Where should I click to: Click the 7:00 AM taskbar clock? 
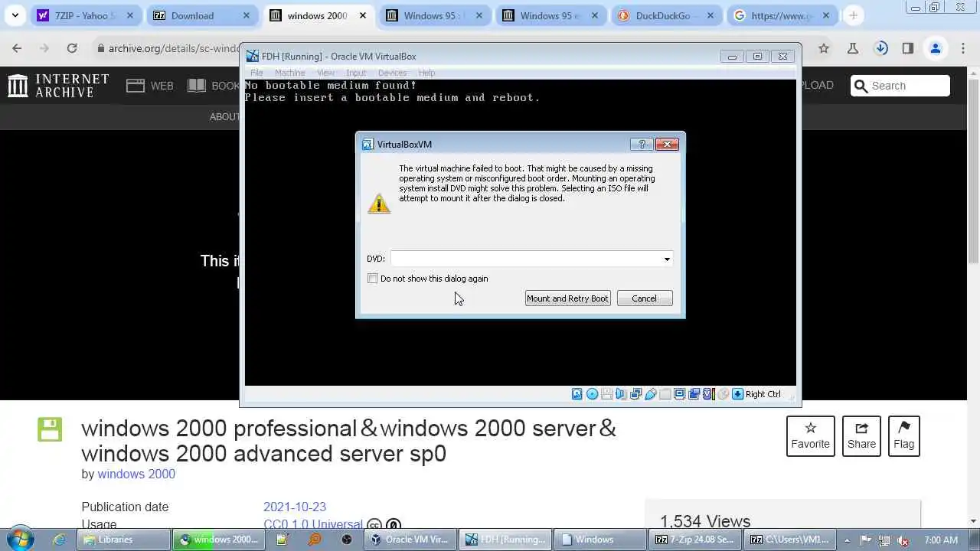coord(941,540)
